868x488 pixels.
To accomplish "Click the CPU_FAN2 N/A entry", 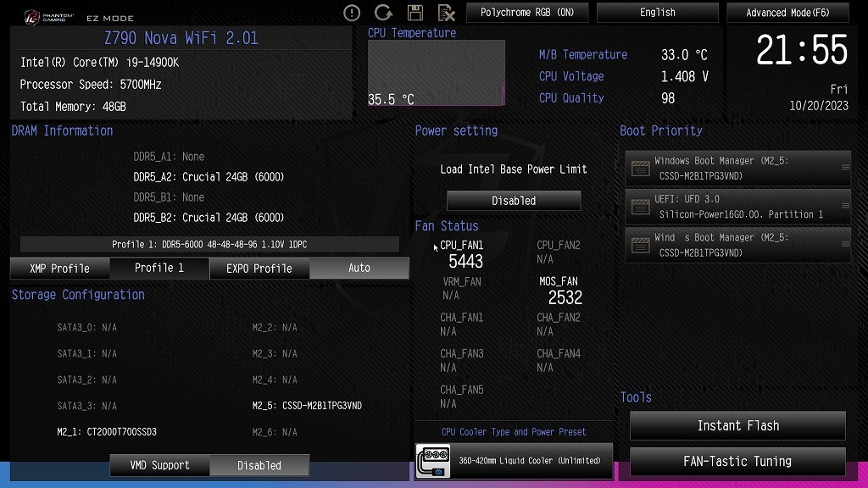I will (559, 252).
